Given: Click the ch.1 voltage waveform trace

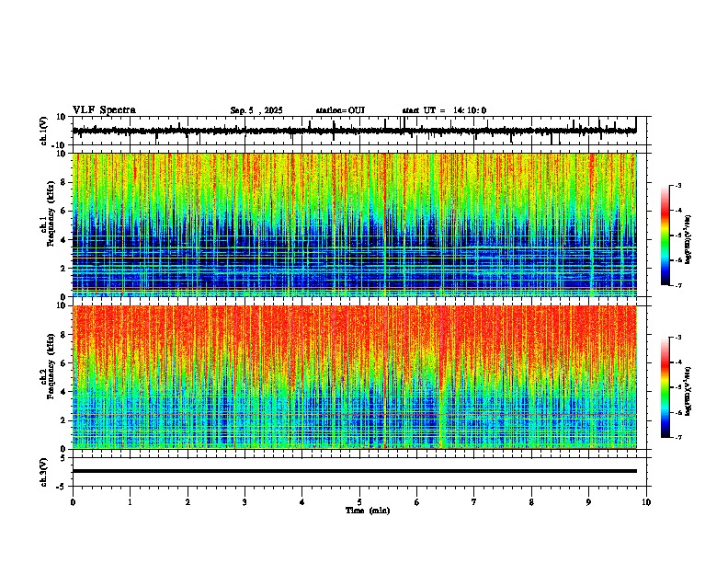Looking at the screenshot, I should click(x=355, y=131).
